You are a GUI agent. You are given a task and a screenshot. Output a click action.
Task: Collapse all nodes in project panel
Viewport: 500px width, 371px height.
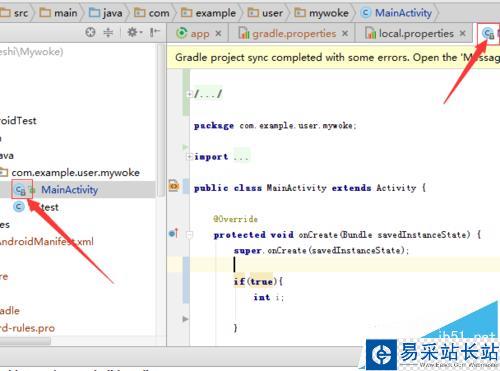108,32
